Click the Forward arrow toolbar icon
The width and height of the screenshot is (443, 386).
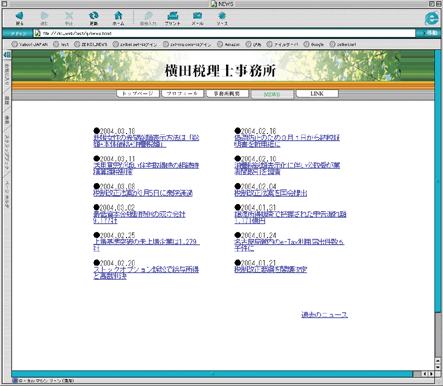[x=44, y=18]
